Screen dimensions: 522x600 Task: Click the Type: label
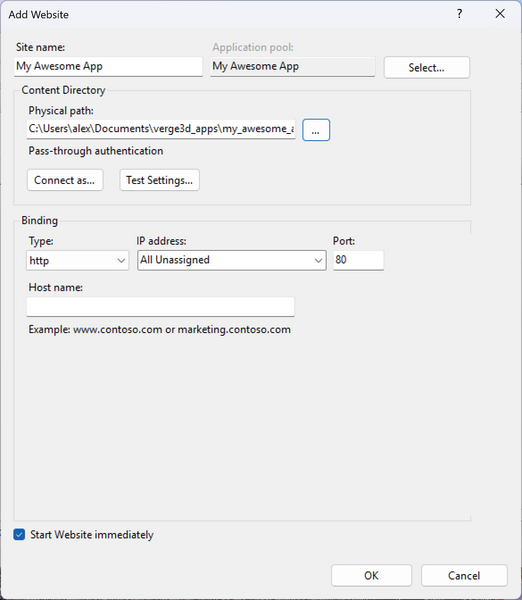(x=41, y=241)
